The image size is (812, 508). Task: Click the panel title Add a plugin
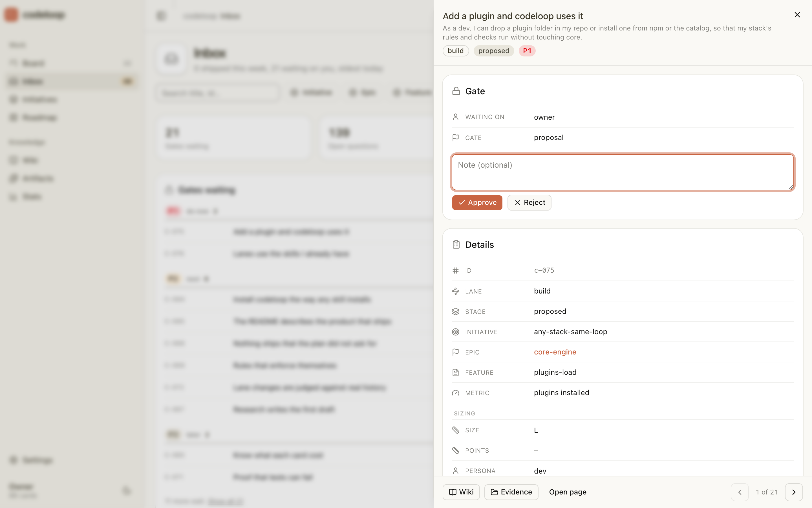click(513, 16)
